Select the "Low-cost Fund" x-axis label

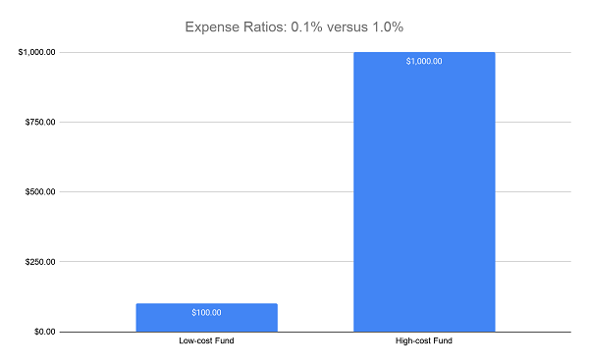tap(206, 340)
